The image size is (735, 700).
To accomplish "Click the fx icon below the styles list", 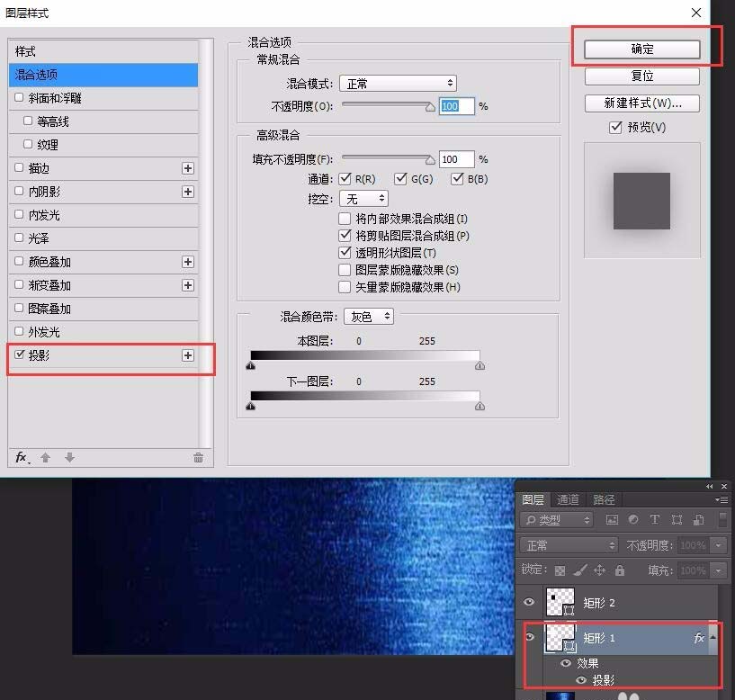I will tap(20, 458).
